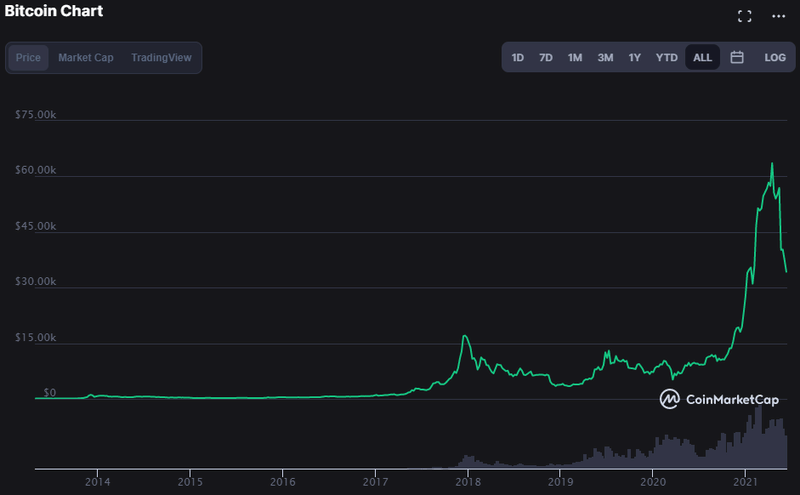Click the 2017 label on the time axis

tap(375, 482)
